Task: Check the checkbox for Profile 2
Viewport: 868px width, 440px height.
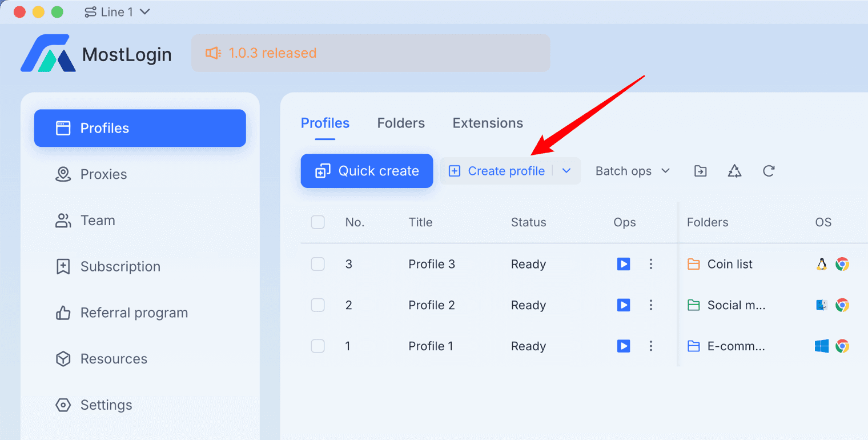Action: click(x=318, y=305)
